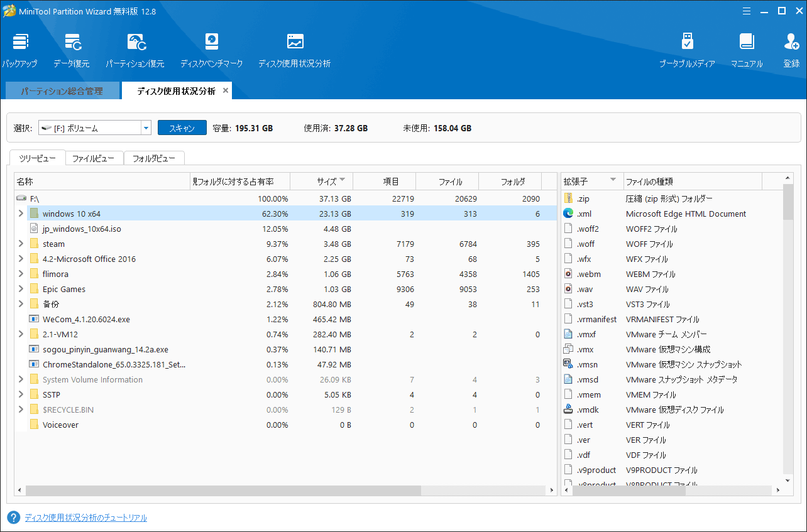Click the WeCom_4.1.20.6024.exe file icon
Viewport: 807px width, 532px height.
(34, 319)
